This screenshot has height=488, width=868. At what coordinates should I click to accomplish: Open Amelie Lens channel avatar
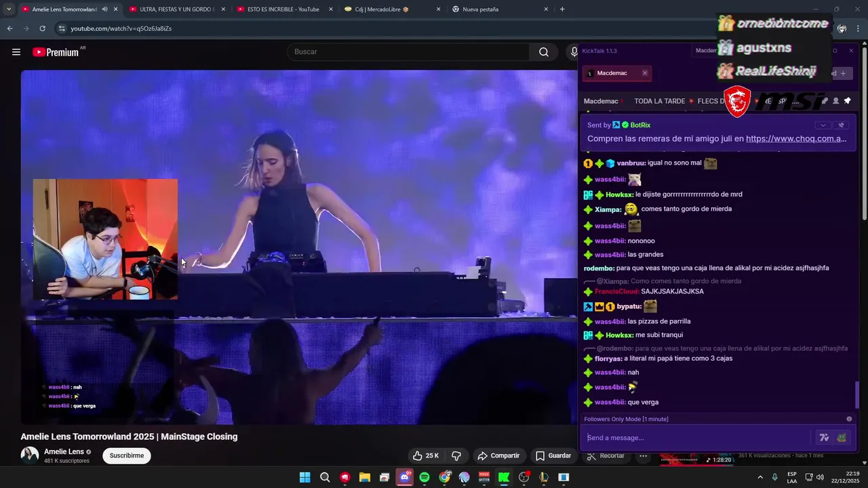(x=29, y=455)
